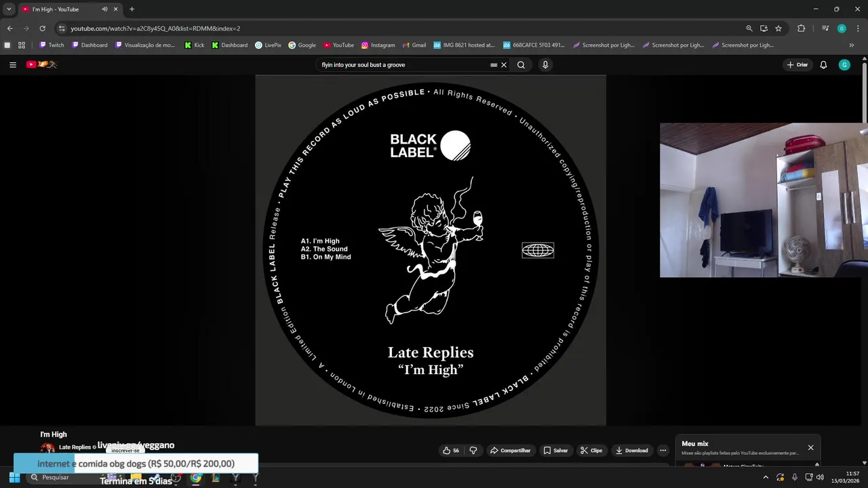Open the tab search dropdown
868x488 pixels.
point(9,9)
